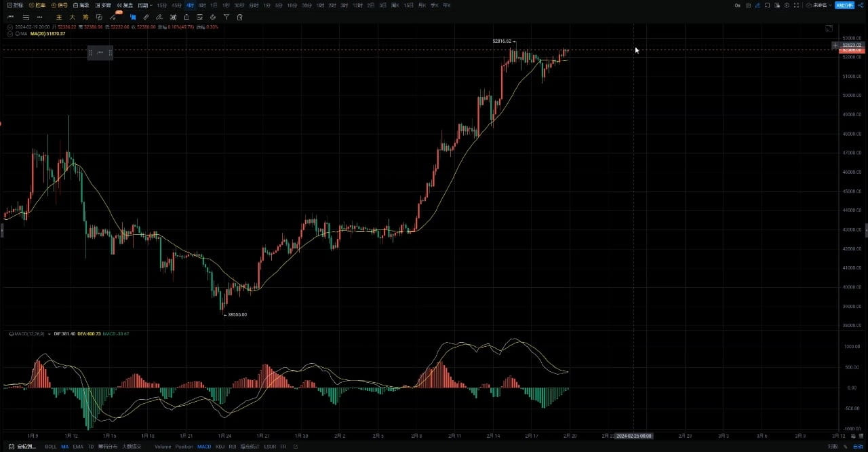Click the 52816.62 high price label

pyautogui.click(x=502, y=41)
